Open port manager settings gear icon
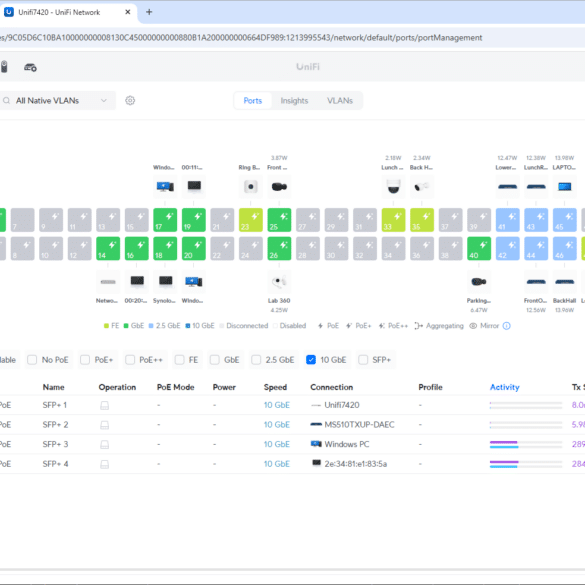 [x=130, y=100]
